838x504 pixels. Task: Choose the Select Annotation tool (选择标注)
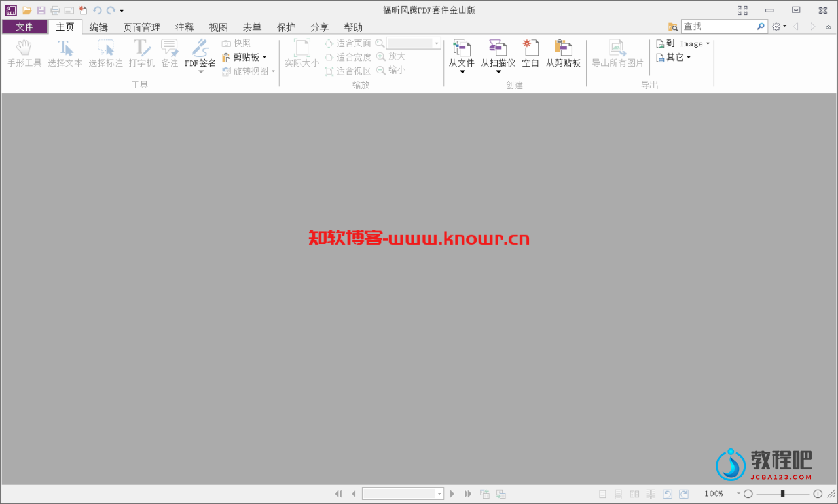pos(105,54)
